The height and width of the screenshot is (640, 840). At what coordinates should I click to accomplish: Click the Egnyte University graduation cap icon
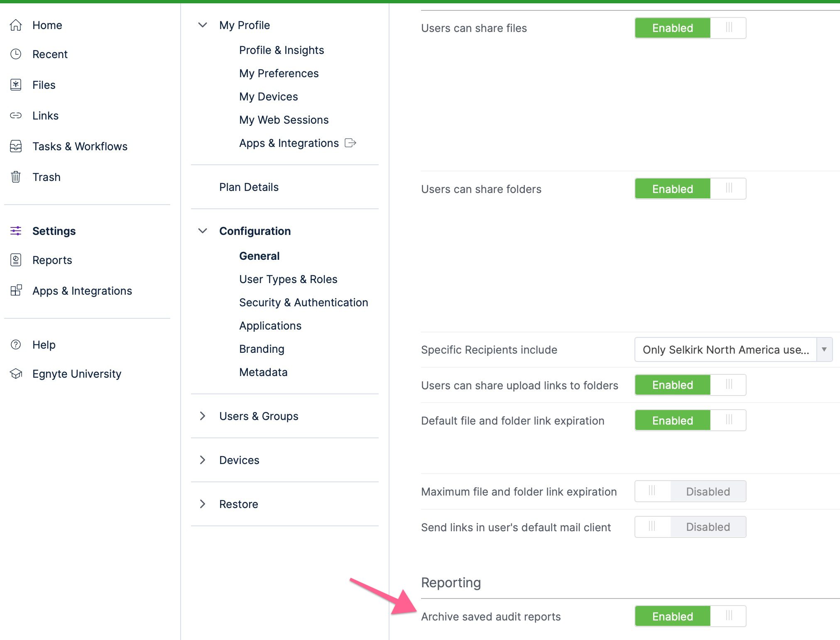pos(16,374)
